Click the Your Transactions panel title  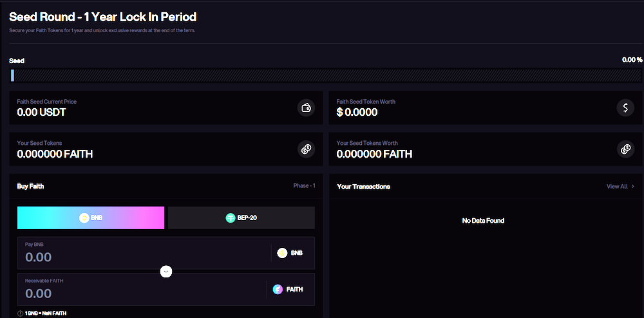tap(363, 187)
